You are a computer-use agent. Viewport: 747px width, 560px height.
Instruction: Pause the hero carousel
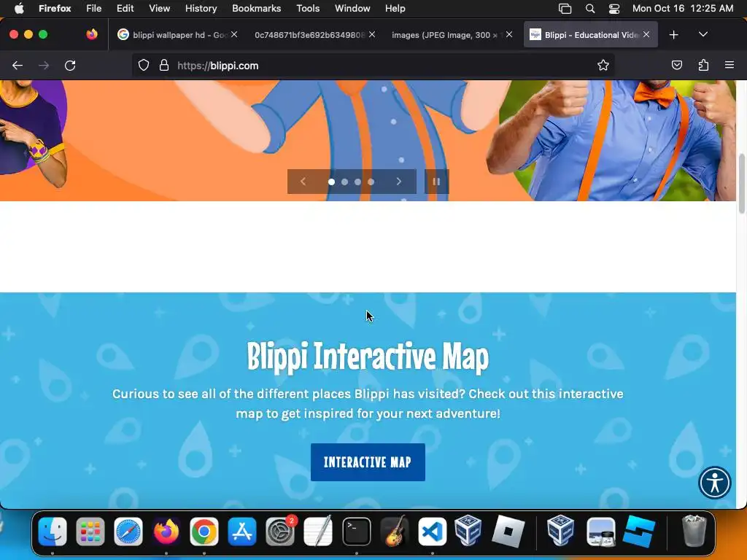[436, 182]
